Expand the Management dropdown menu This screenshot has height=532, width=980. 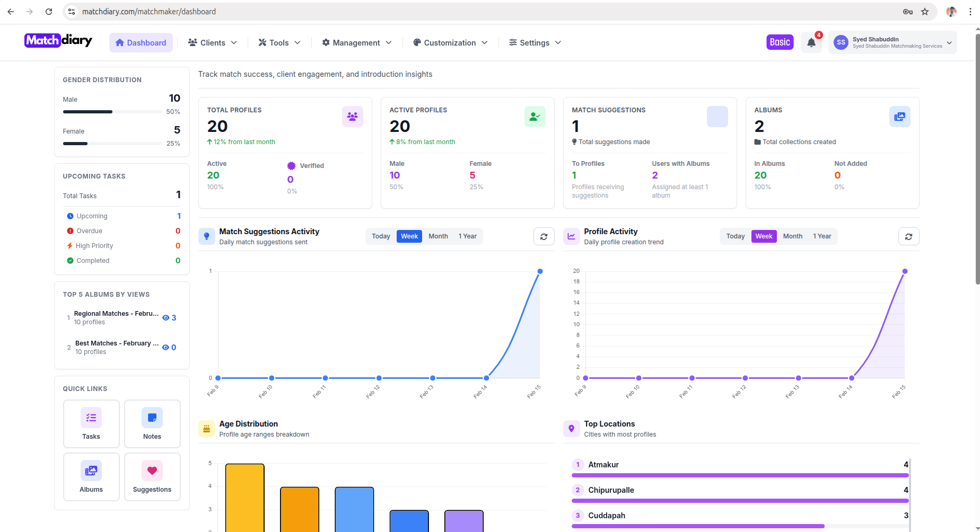[x=356, y=42]
